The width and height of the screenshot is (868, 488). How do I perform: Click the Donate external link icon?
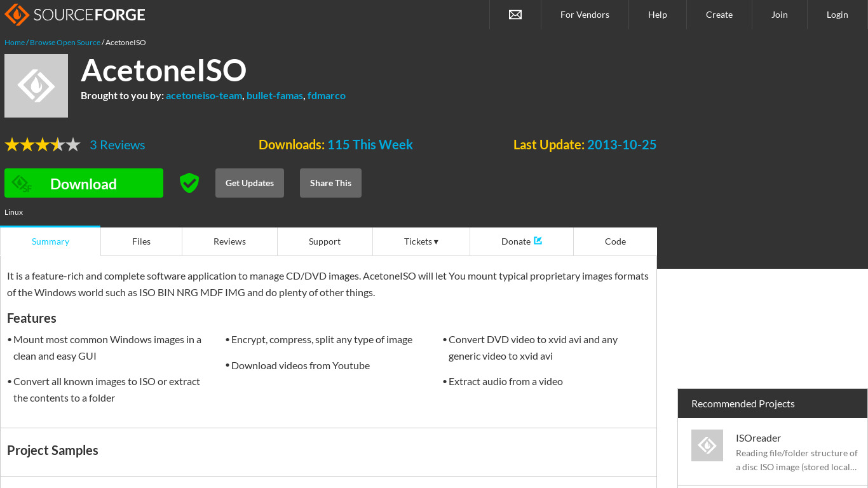pyautogui.click(x=538, y=241)
